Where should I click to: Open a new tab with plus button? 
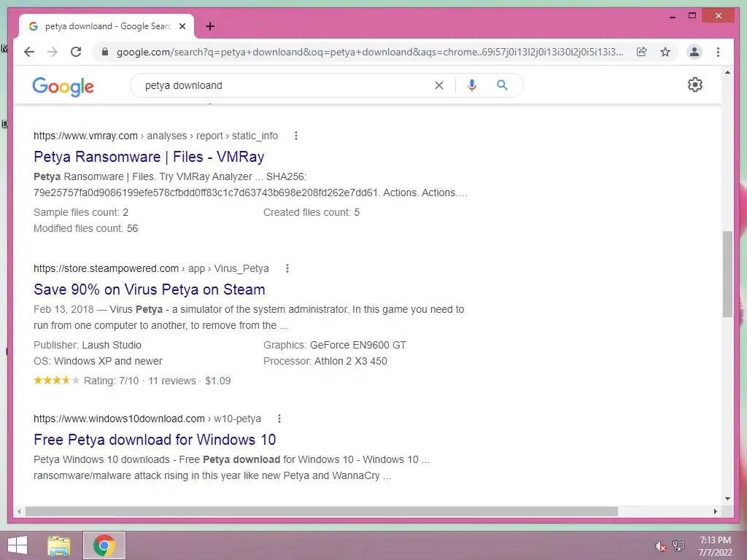pyautogui.click(x=210, y=26)
